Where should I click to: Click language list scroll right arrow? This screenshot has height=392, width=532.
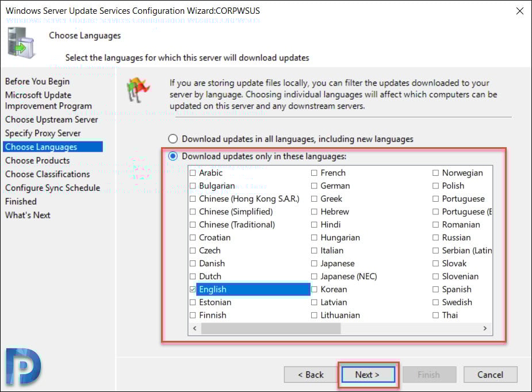coord(485,328)
